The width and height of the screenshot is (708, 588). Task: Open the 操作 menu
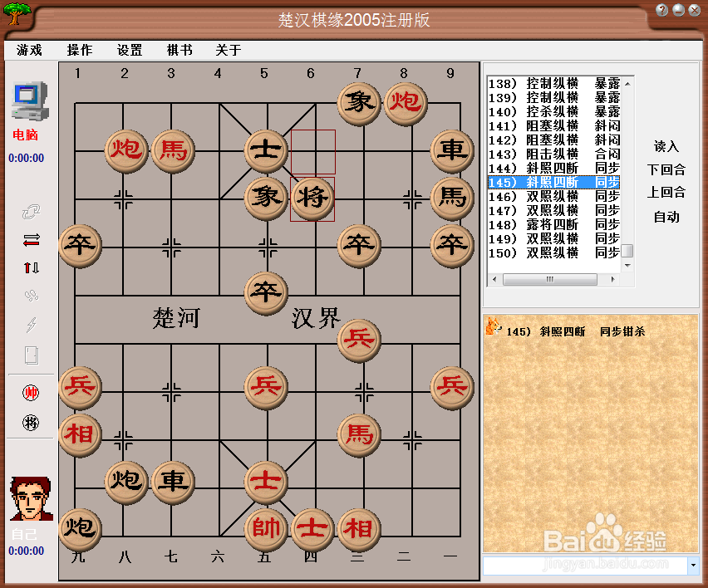click(80, 50)
